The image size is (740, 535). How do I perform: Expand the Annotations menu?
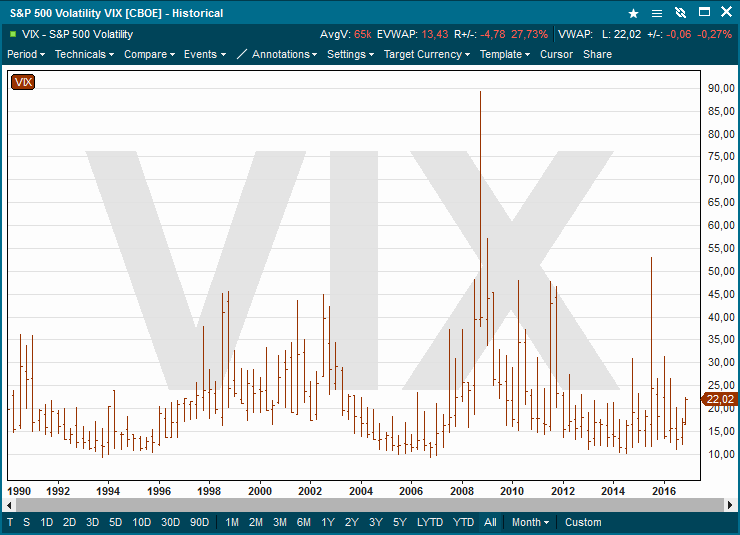285,54
